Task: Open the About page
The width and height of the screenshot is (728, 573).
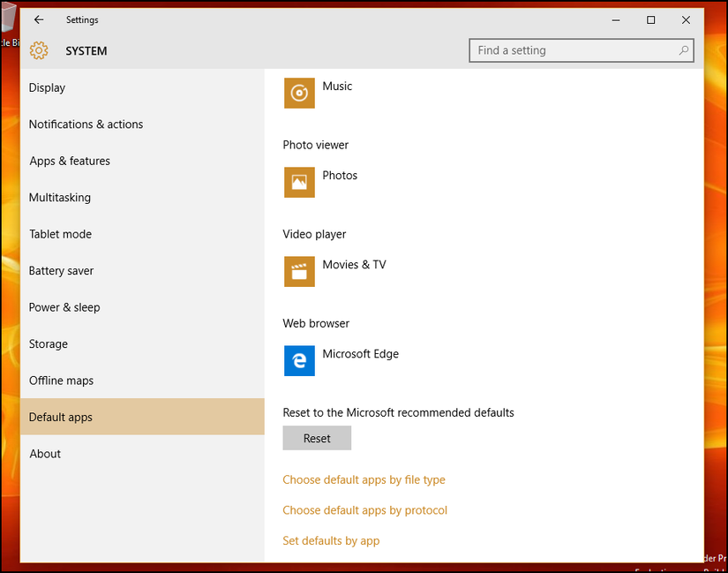Action: pyautogui.click(x=45, y=454)
